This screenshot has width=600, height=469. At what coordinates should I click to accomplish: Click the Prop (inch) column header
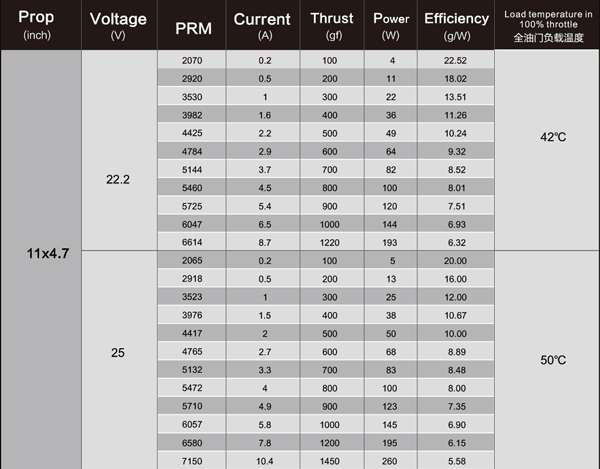(38, 25)
